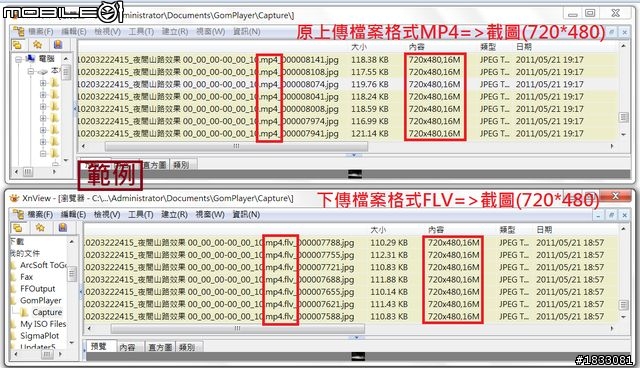Select file ending 00007655.jpg in bottom list
Screen dimensions: 640x368
220,292
